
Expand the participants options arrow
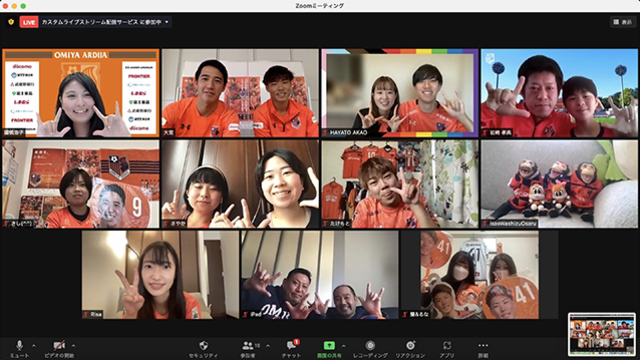(x=268, y=346)
